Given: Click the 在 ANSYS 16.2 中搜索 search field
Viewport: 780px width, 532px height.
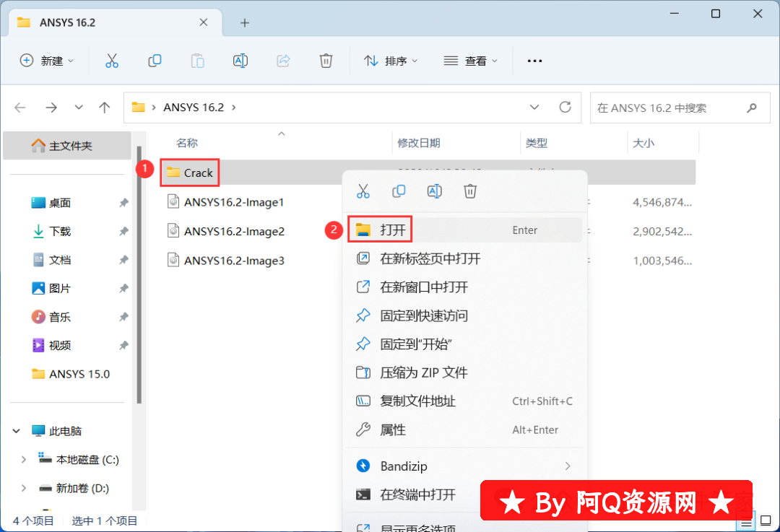Looking at the screenshot, I should click(680, 108).
